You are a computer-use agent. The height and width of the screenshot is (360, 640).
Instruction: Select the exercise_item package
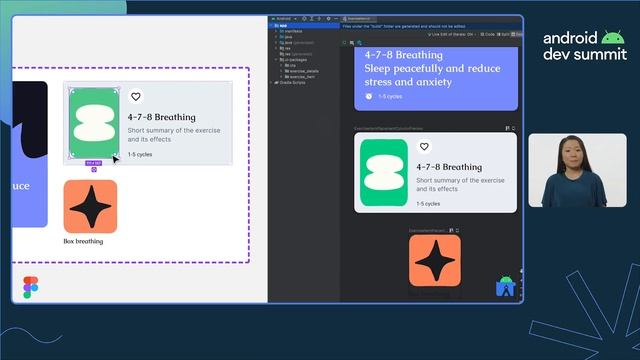300,77
